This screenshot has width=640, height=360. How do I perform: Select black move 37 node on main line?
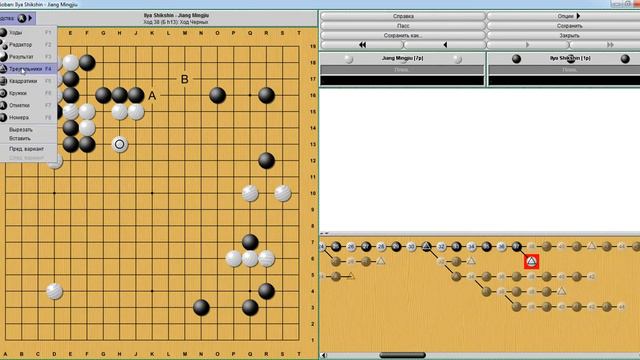[x=517, y=247]
